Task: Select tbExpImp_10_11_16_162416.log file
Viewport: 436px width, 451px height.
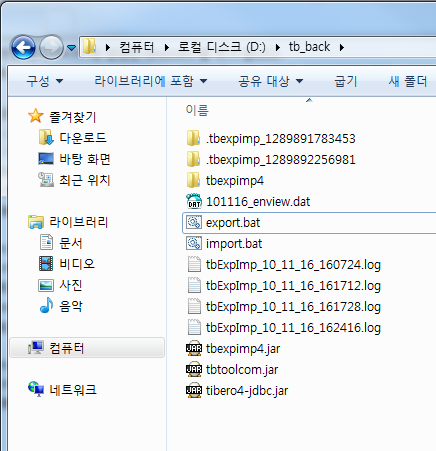Action: (293, 328)
